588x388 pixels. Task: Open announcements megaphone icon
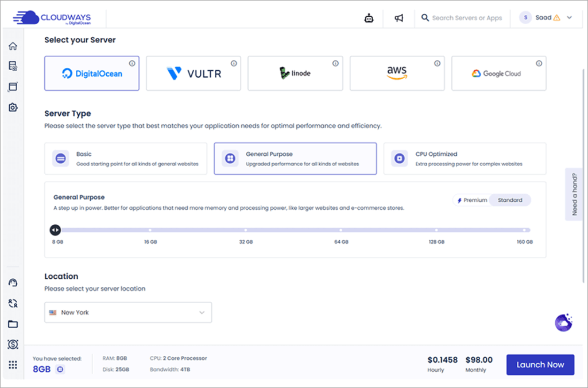pyautogui.click(x=399, y=18)
